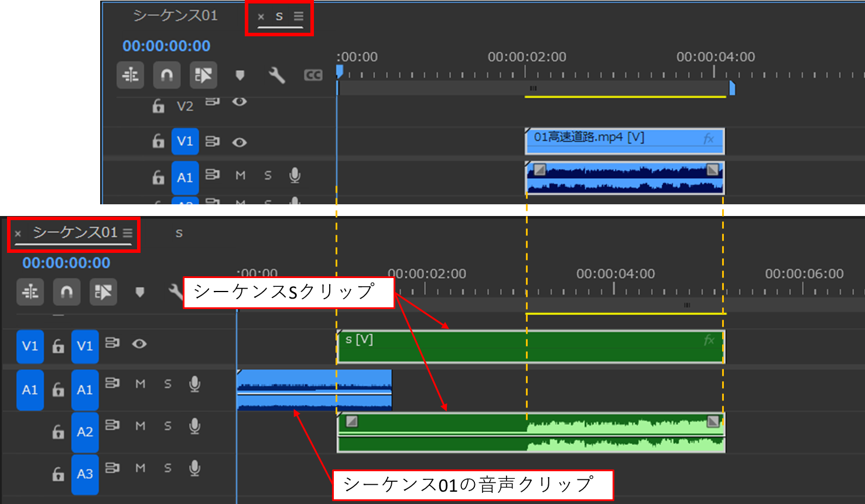Select the 01高速道路.mp4 video clip
Screen dimensions: 865x504
tap(624, 140)
